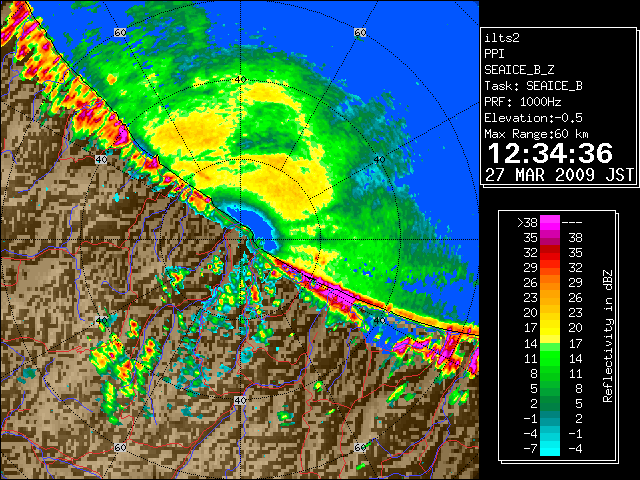Image resolution: width=640 pixels, height=480 pixels.
Task: Click the 60 km ring label at northeast
Action: 360,32
